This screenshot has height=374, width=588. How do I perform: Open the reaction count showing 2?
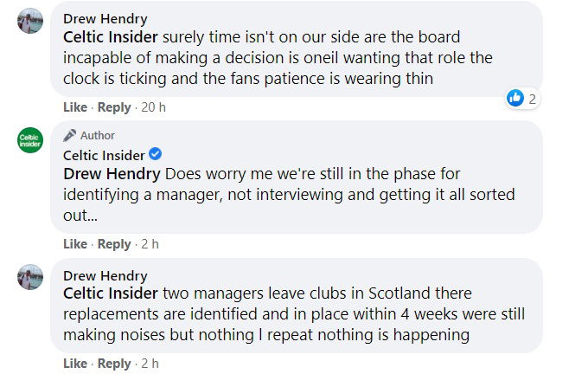click(x=532, y=100)
